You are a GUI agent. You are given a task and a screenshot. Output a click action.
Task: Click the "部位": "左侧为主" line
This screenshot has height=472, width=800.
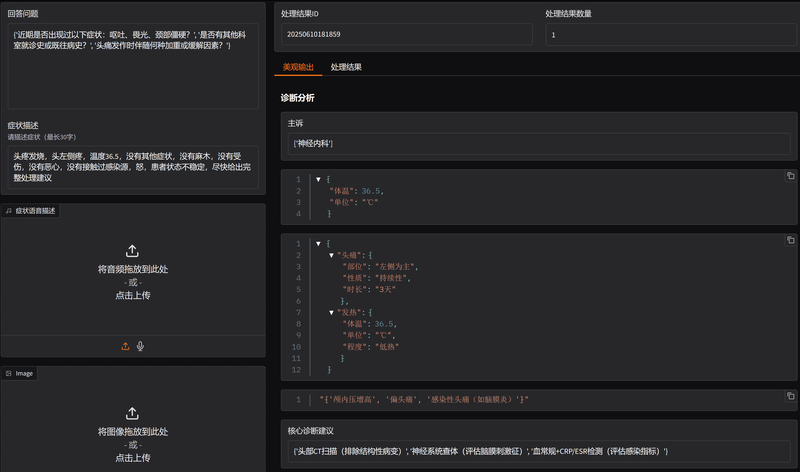click(x=380, y=267)
